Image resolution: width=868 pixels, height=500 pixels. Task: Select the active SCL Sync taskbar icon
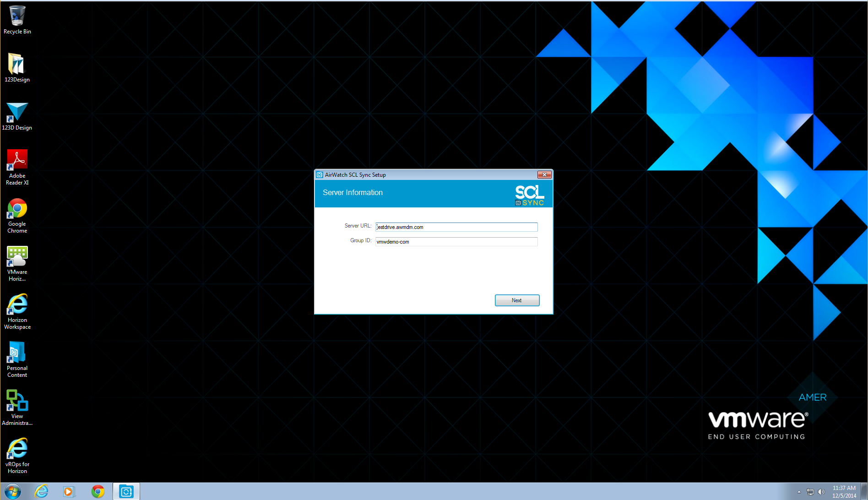[x=126, y=491]
